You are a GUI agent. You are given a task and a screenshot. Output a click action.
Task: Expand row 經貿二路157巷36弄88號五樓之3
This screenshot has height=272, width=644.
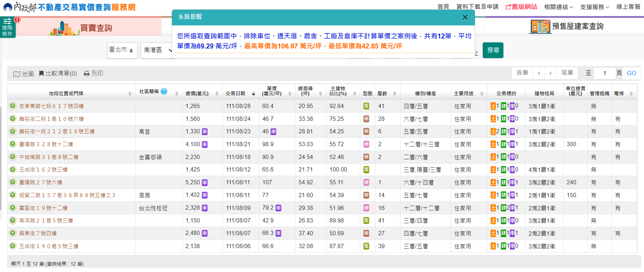[x=13, y=195]
